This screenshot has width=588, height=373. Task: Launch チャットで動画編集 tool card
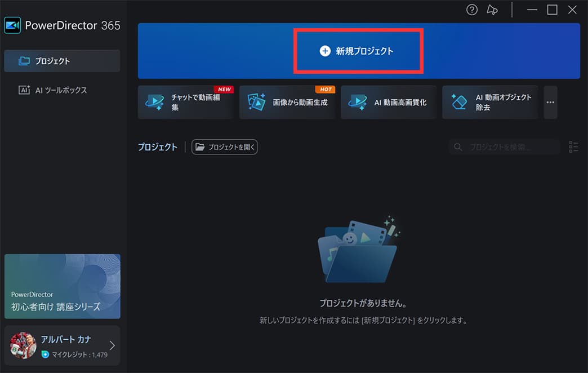coord(186,102)
